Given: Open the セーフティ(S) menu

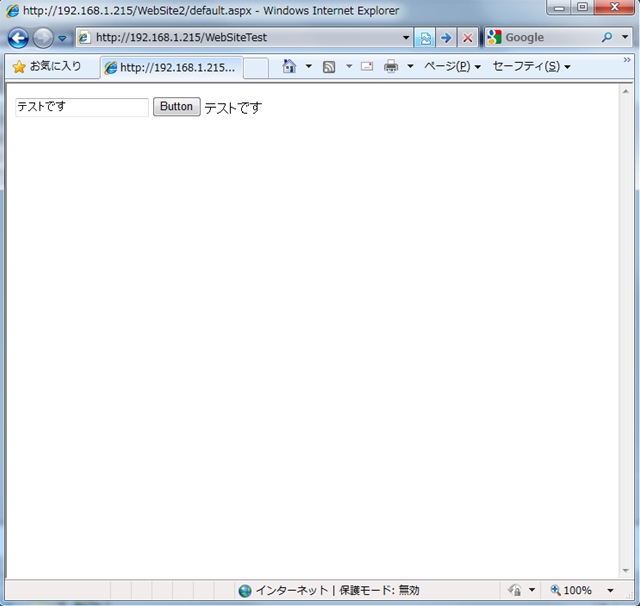Looking at the screenshot, I should 531,66.
